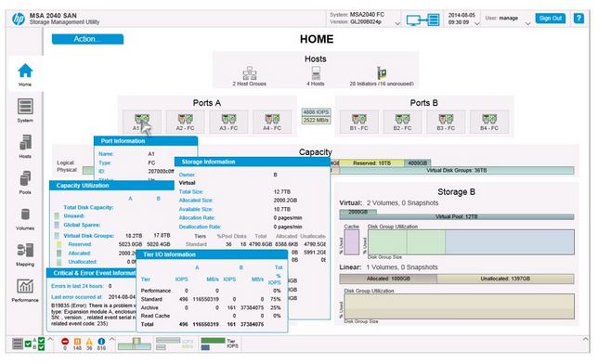The width and height of the screenshot is (598, 364).
Task: Open the Mapping topic in the sidebar
Action: pyautogui.click(x=25, y=254)
